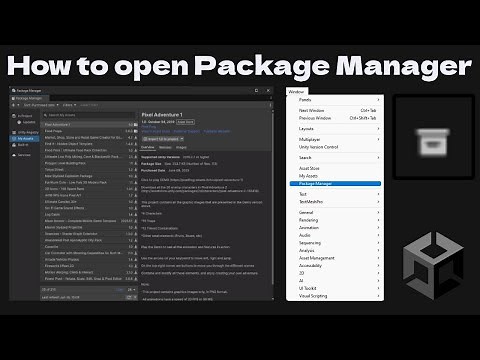The image size is (480, 360).
Task: Open the Layouts submenu
Action: (335, 129)
